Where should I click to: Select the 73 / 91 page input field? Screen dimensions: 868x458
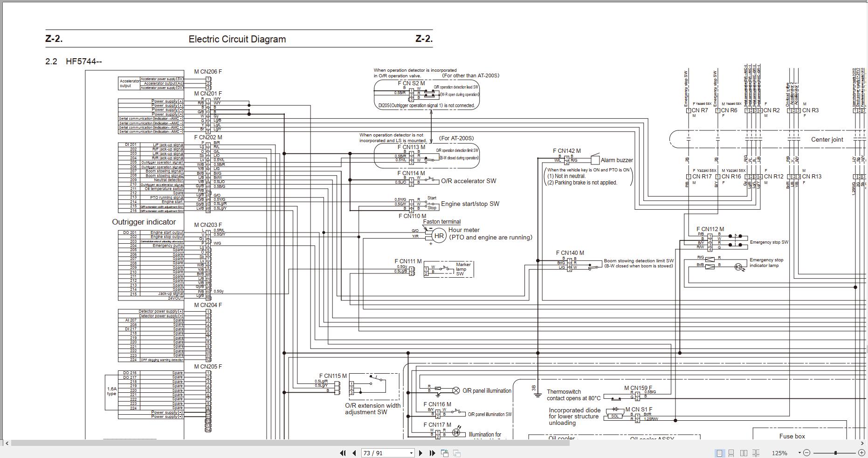(x=382, y=453)
